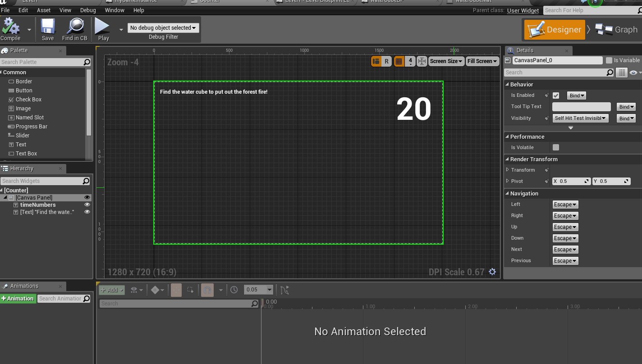
Task: Click the DPI Scale settings gear
Action: click(492, 272)
